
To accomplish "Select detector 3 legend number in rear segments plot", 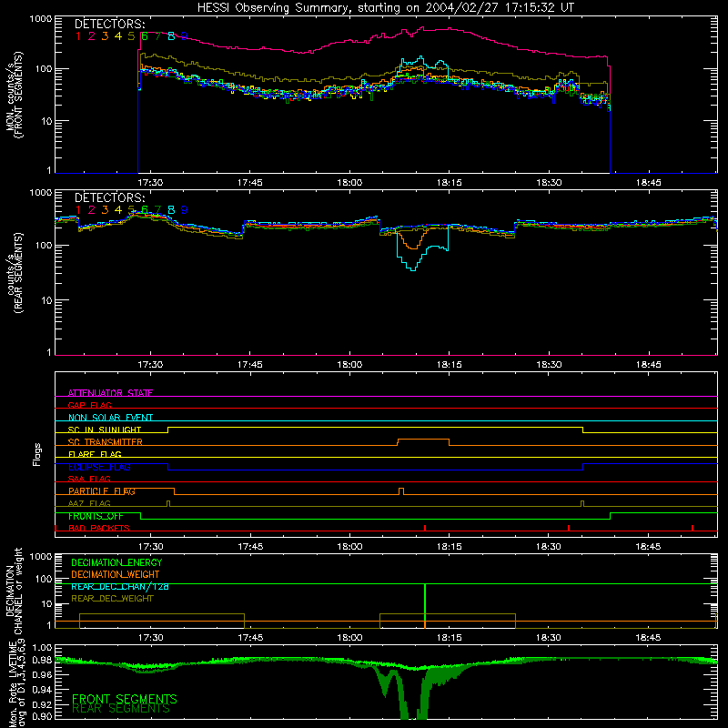I will [105, 210].
